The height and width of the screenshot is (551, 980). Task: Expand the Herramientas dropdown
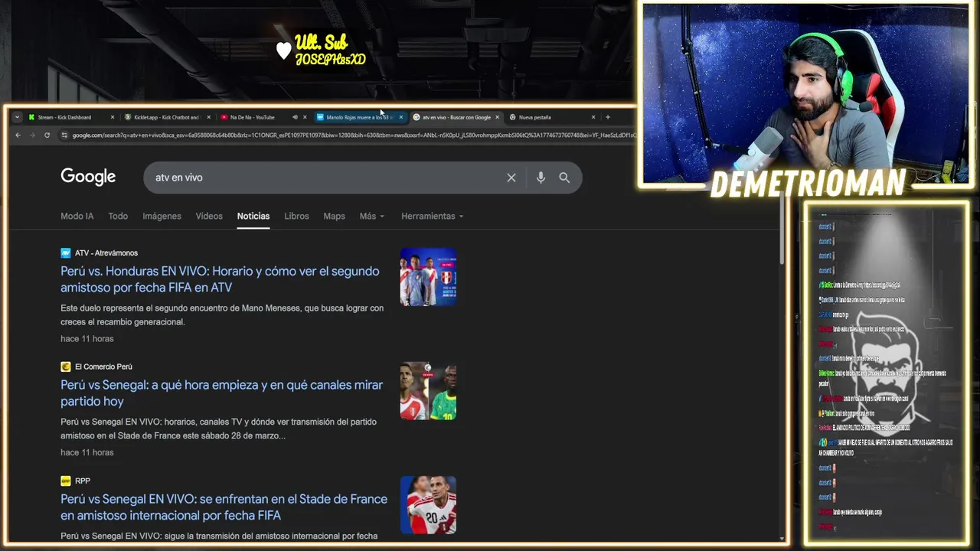433,216
